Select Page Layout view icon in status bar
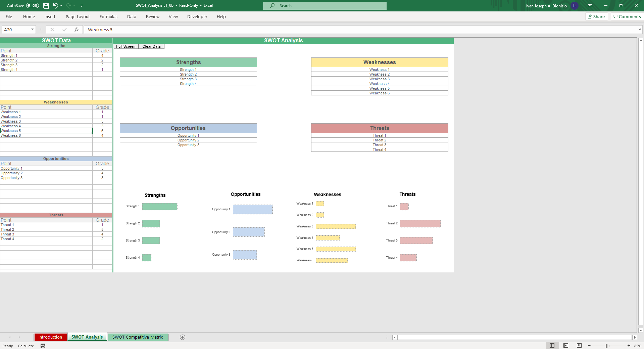Viewport: 644px width, 349px height. (x=566, y=346)
